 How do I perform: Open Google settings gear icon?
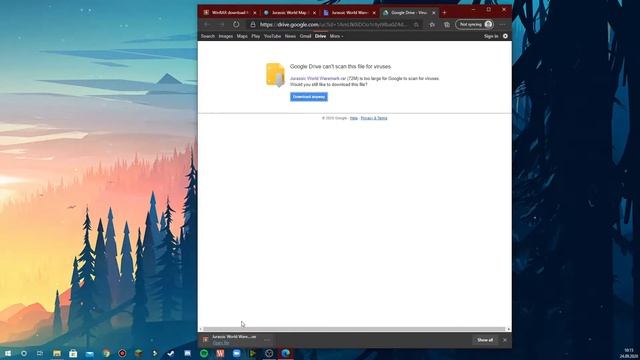click(x=505, y=36)
